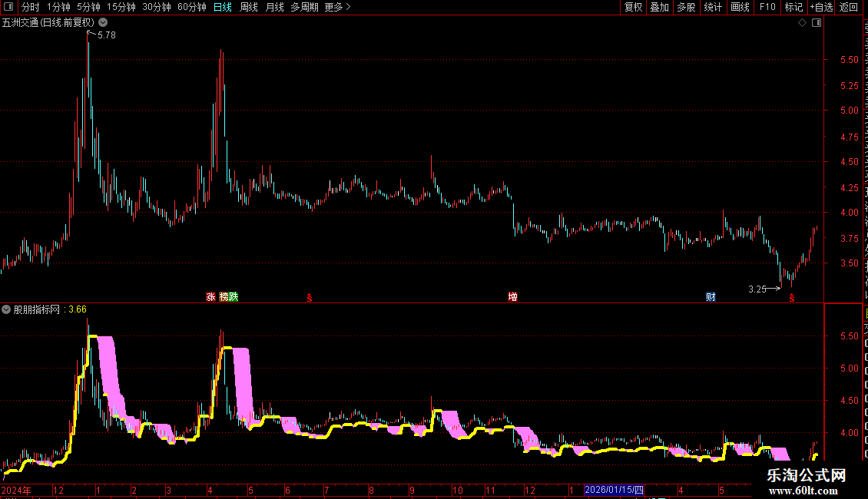
Task: Toggle the right panel icon above chart
Action: (x=816, y=23)
